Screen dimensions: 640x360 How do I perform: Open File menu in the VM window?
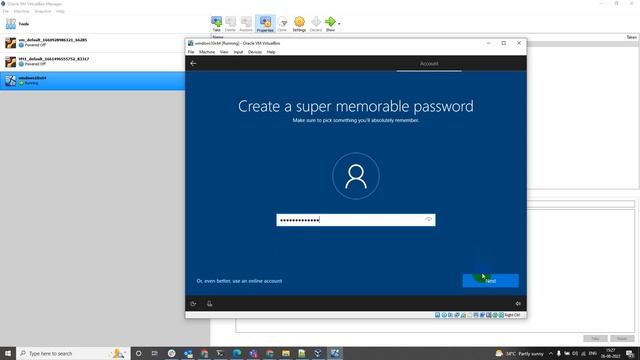191,52
